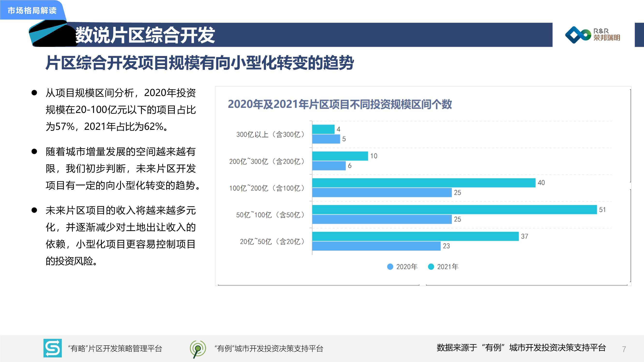Viewport: 644px width, 362px height.
Task: Click chart title 2020年及2021年片区项目不同投资规模区间个数
Action: coord(340,104)
